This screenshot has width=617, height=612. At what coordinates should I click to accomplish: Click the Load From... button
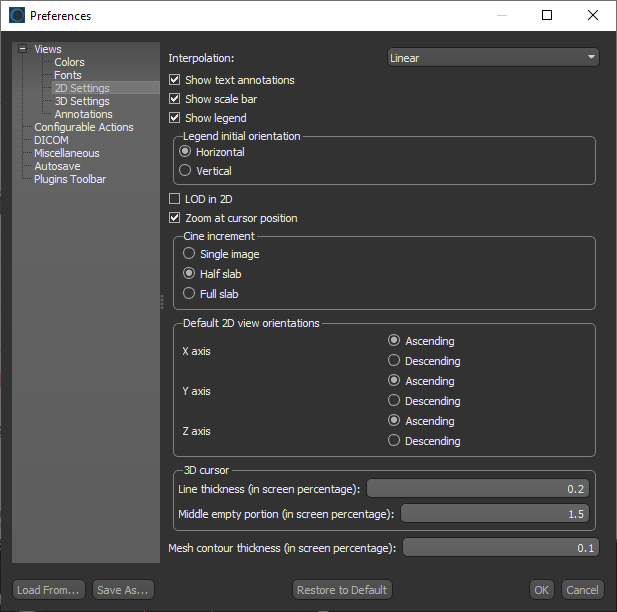point(48,590)
